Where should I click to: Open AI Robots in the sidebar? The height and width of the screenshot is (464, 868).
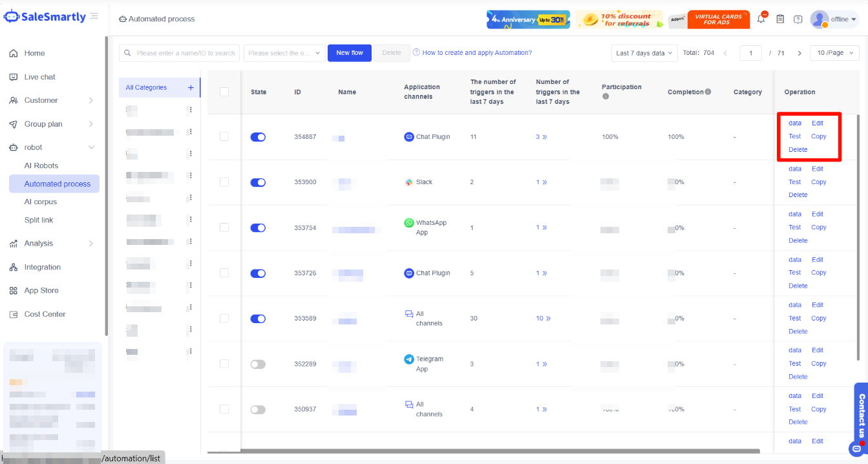tap(41, 165)
